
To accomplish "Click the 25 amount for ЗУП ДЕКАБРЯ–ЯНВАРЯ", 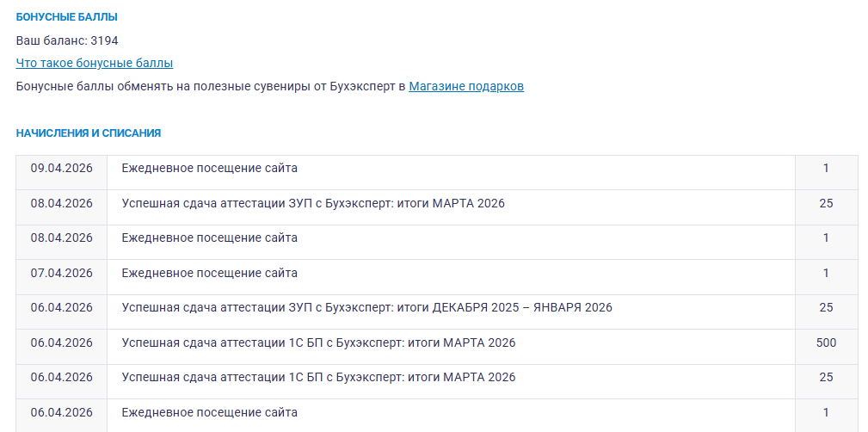I will (x=826, y=307).
